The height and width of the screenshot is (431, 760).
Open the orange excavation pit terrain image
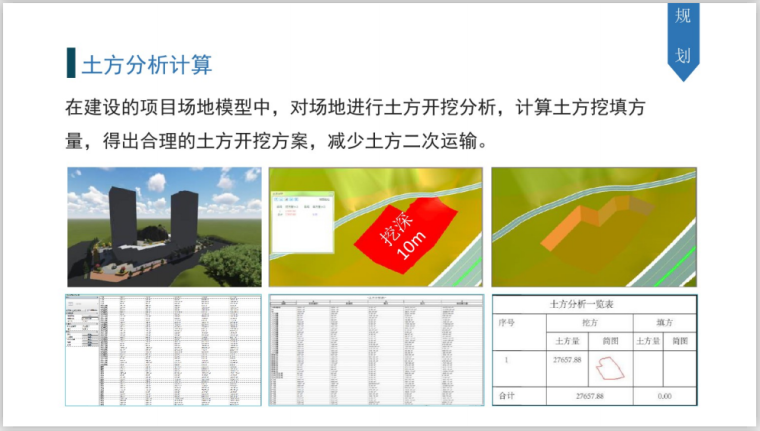(x=596, y=227)
